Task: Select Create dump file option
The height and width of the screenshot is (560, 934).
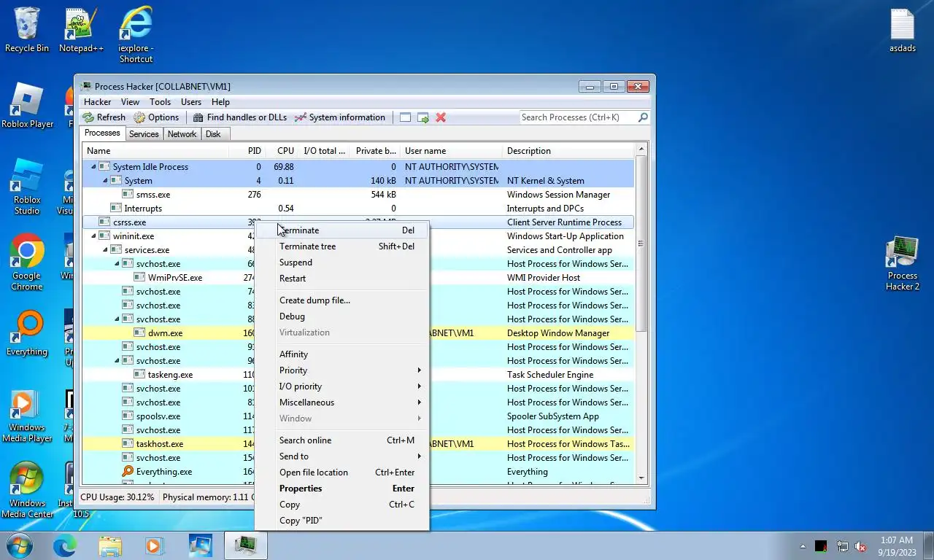Action: 341,300
